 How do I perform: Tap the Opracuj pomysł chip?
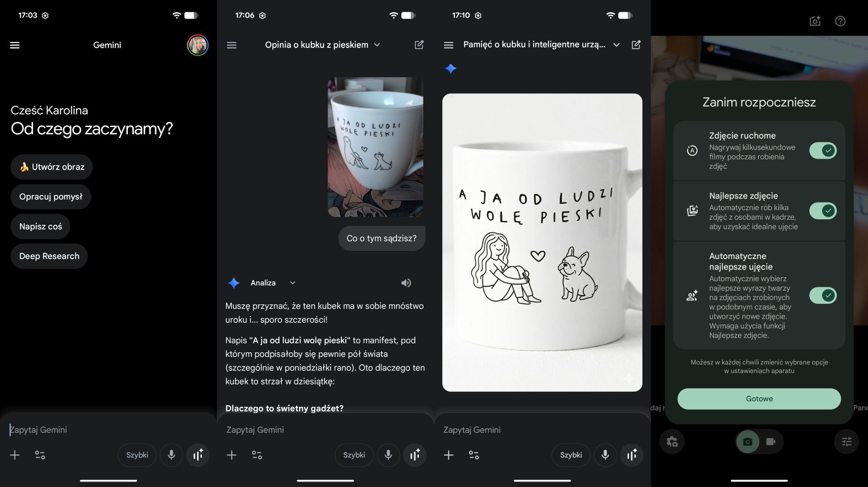pos(51,197)
